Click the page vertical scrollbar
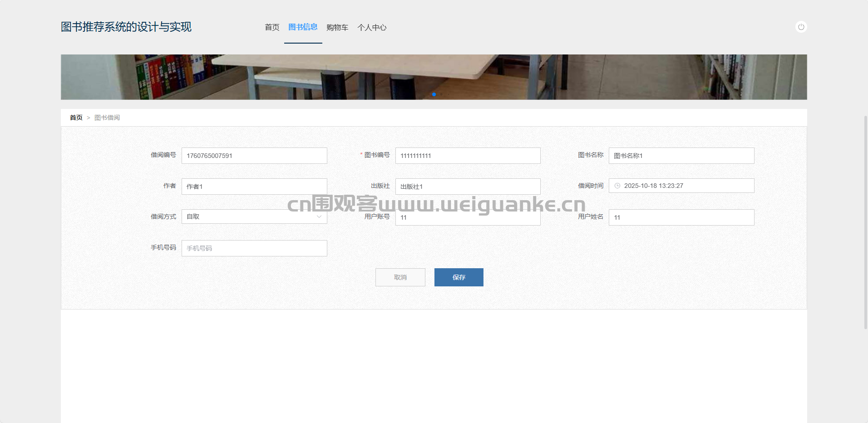Screen dimensions: 868x423 (x=865, y=222)
